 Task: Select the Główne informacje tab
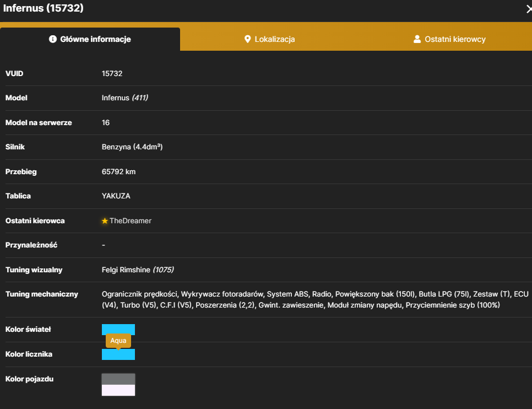pyautogui.click(x=90, y=39)
